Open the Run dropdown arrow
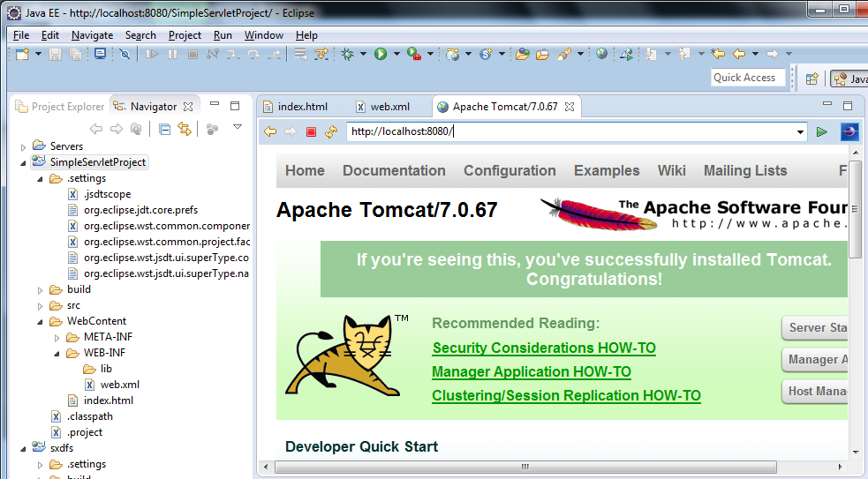 click(396, 54)
